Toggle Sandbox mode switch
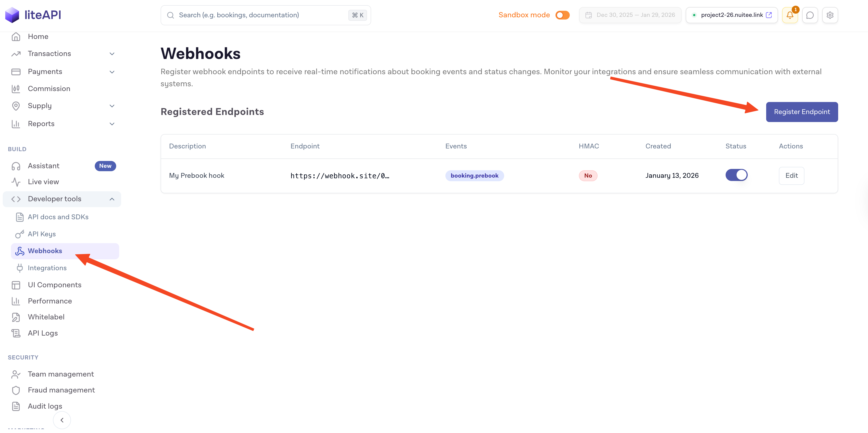 [562, 15]
